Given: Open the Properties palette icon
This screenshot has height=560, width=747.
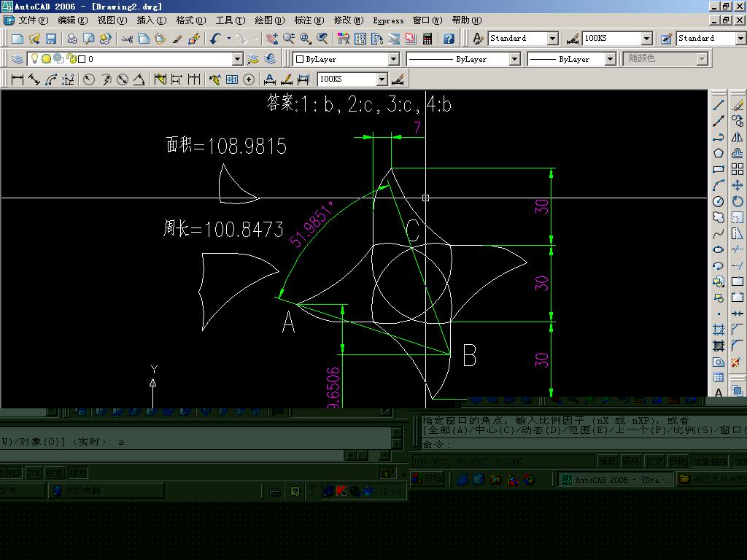Looking at the screenshot, I should pyautogui.click(x=344, y=39).
